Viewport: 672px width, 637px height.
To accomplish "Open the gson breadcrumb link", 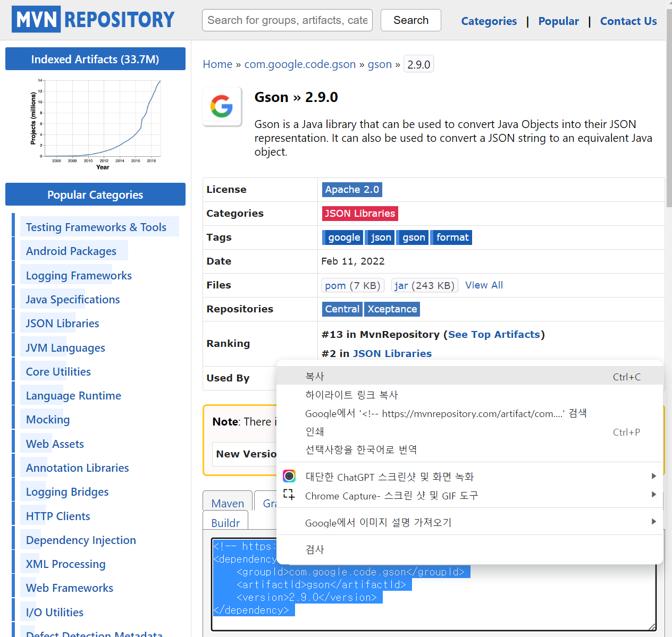I will click(380, 64).
